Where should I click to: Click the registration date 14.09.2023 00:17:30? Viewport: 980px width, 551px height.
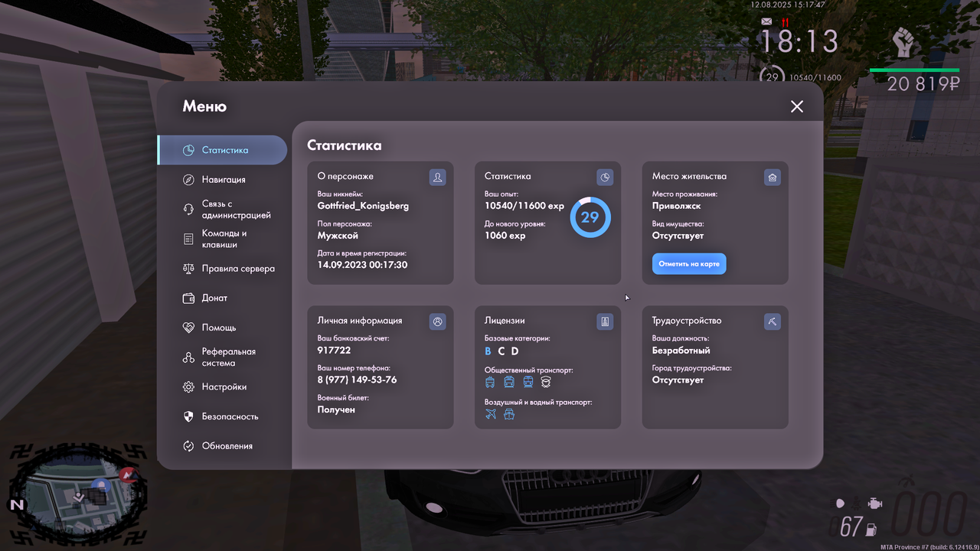click(362, 265)
